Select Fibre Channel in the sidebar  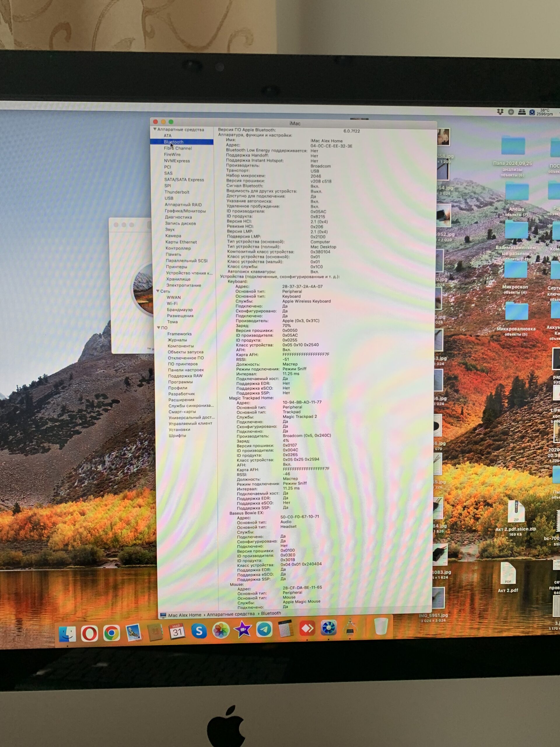tap(178, 148)
